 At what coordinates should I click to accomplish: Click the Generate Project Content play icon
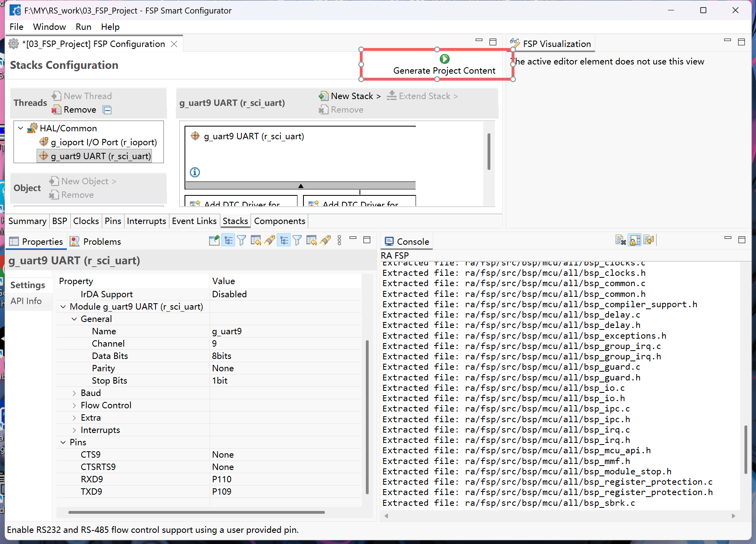(445, 59)
